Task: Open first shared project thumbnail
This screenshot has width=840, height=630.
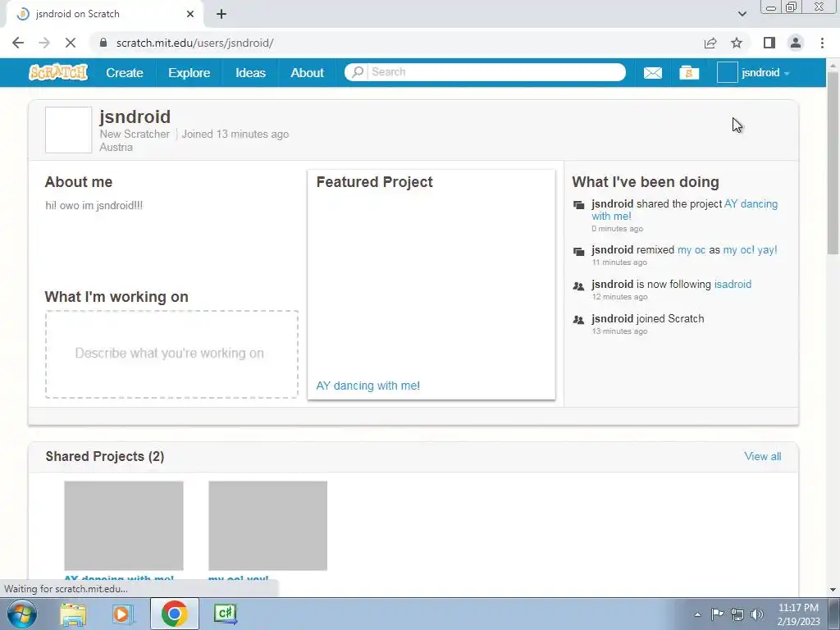Action: pos(124,526)
